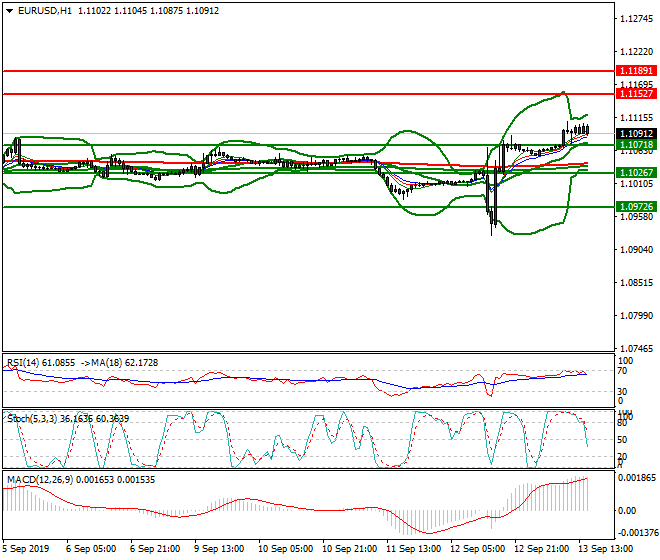Screen dimensions: 660x560
Task: Select the green 1.09726 price level label
Action: 636,207
